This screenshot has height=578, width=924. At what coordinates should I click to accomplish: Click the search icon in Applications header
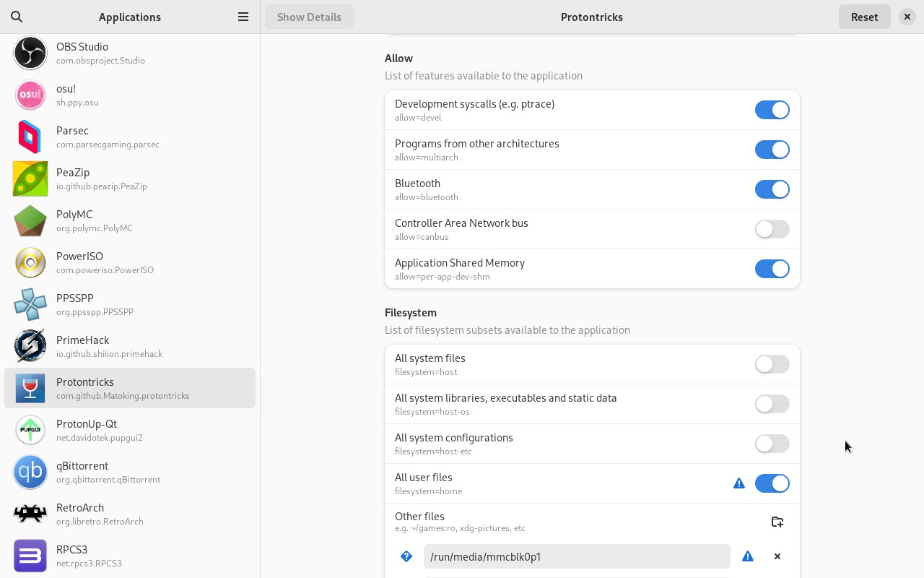(17, 17)
